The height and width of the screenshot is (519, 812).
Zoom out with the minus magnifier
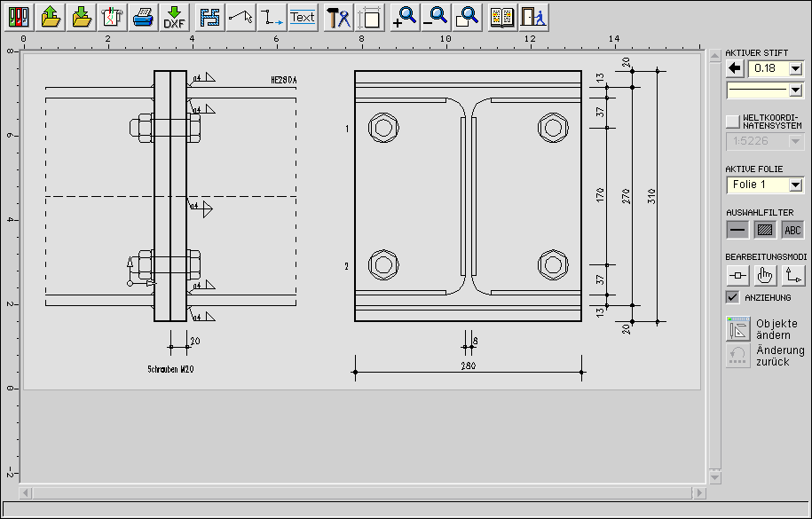click(436, 16)
